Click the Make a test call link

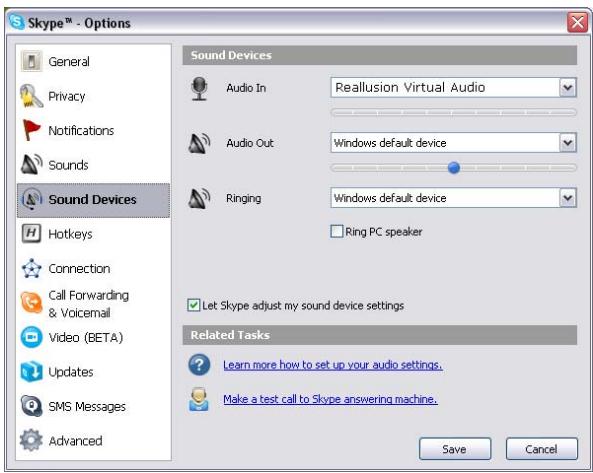point(330,399)
